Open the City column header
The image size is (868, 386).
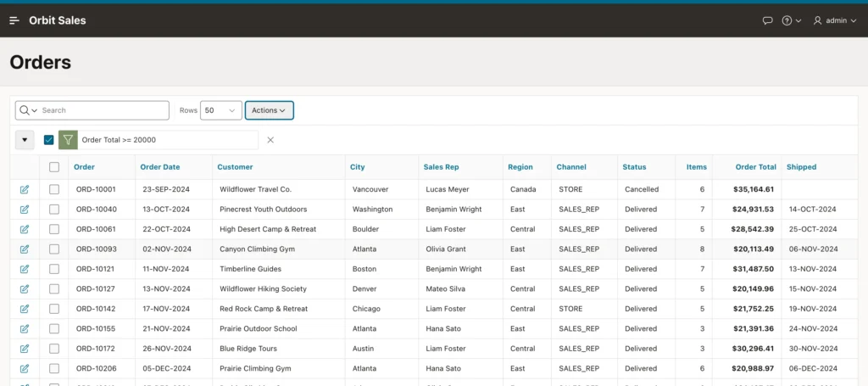pyautogui.click(x=358, y=166)
